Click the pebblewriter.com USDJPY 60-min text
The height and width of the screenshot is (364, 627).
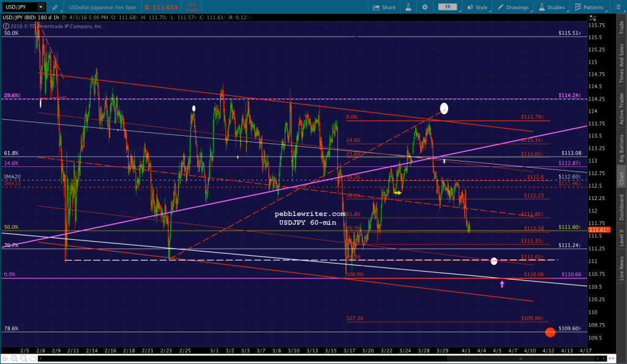coord(309,218)
